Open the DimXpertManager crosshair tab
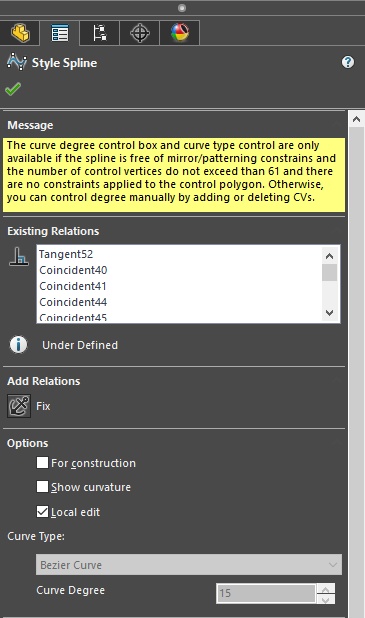This screenshot has width=365, height=618. click(x=140, y=33)
